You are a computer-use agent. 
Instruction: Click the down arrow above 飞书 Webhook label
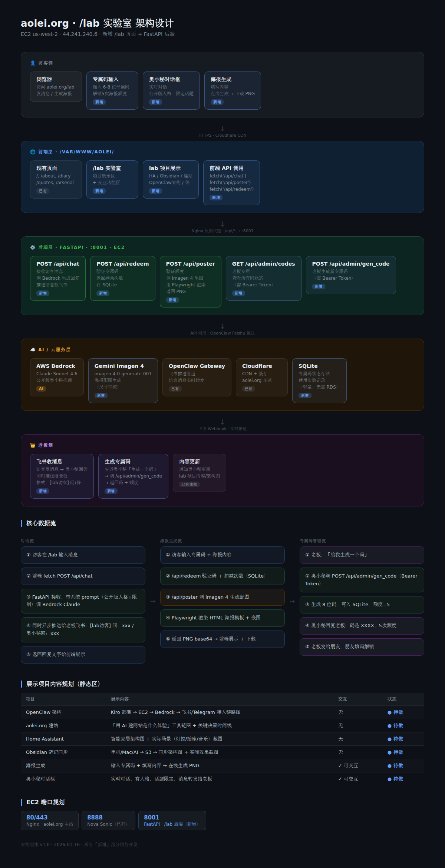(222, 422)
